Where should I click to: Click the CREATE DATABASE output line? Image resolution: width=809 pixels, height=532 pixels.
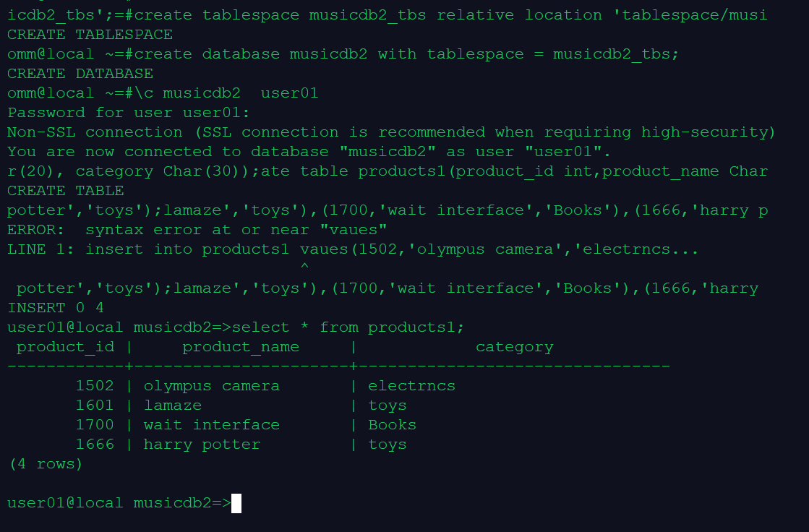pyautogui.click(x=80, y=74)
